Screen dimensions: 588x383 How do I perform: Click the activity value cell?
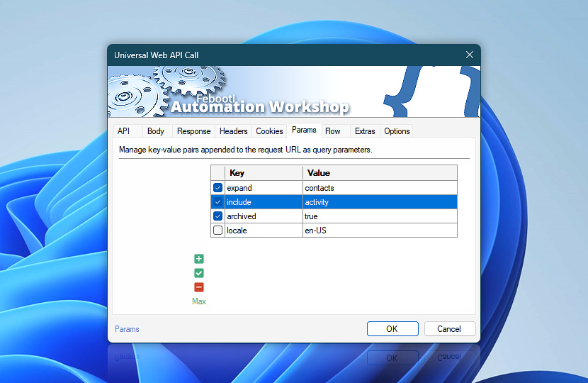pyautogui.click(x=380, y=202)
